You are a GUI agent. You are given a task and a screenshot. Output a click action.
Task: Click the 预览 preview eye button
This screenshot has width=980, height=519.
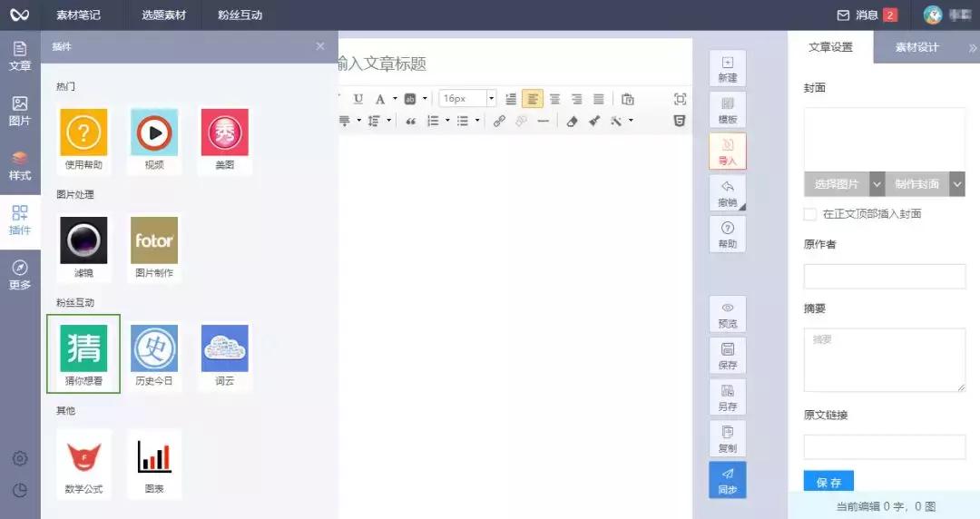(728, 314)
